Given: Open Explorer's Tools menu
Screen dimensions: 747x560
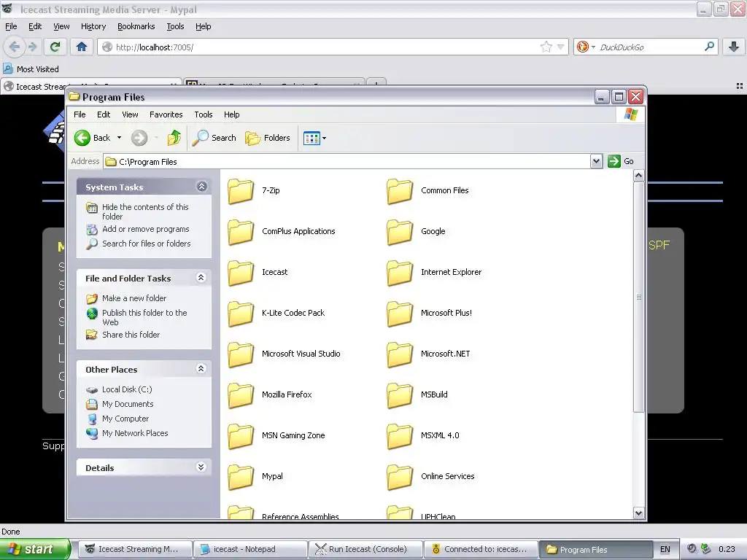Looking at the screenshot, I should [204, 114].
